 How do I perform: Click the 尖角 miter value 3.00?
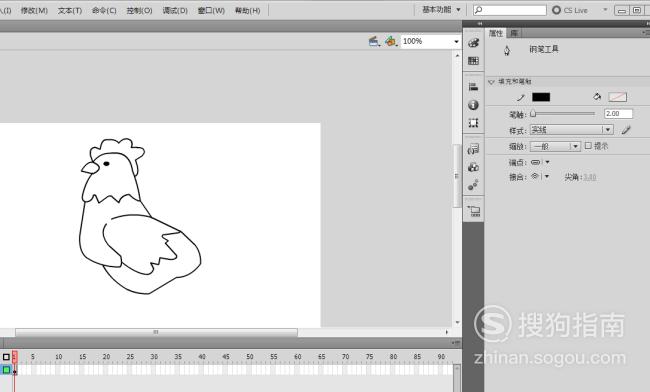point(590,177)
